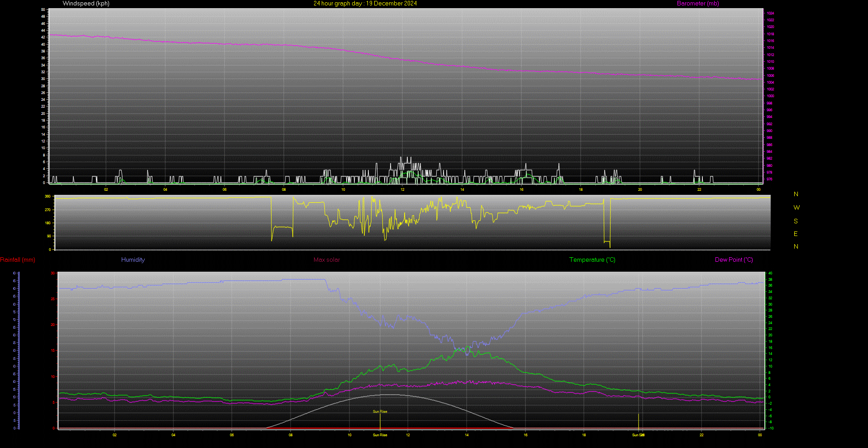Click the Dew Point (°C) legend label
868x448 pixels.
coord(734,260)
